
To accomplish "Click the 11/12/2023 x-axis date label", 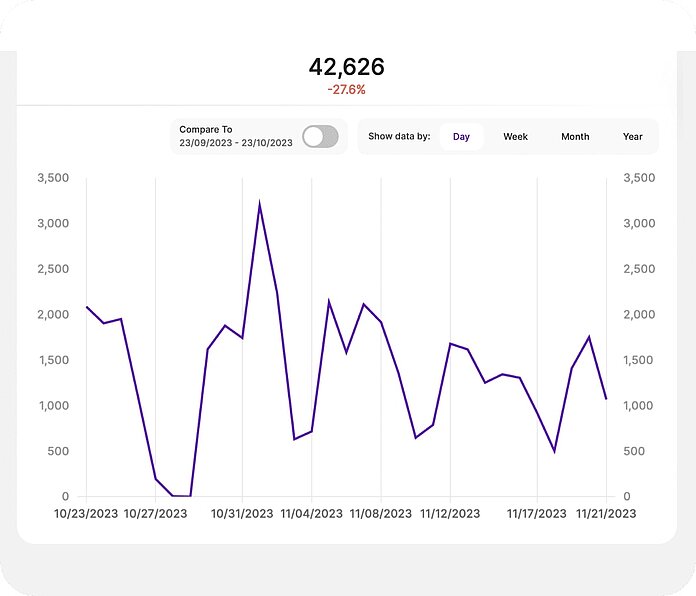I will point(449,514).
